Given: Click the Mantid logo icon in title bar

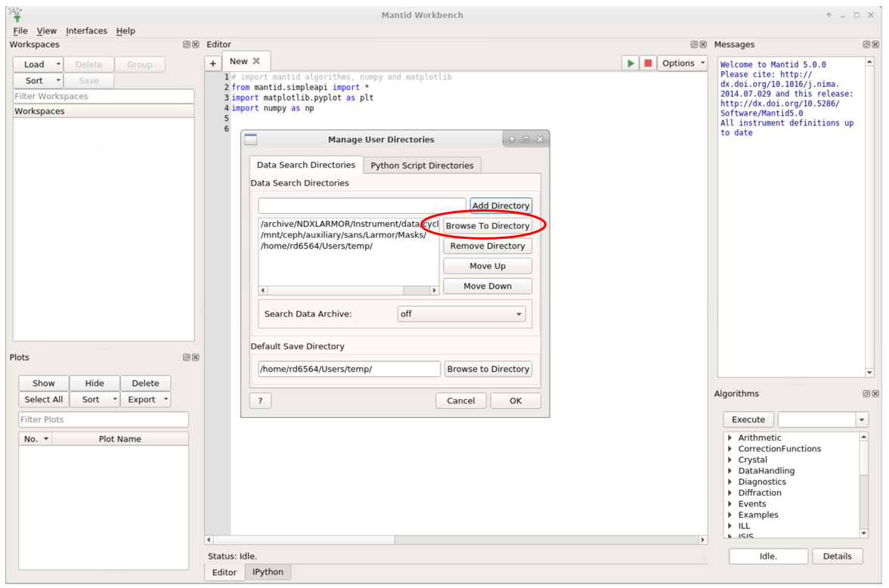Looking at the screenshot, I should pos(15,15).
